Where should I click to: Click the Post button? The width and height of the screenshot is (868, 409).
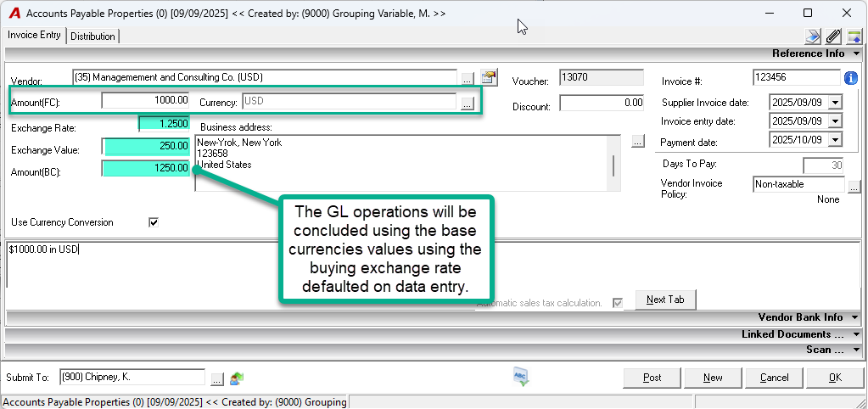(x=652, y=378)
